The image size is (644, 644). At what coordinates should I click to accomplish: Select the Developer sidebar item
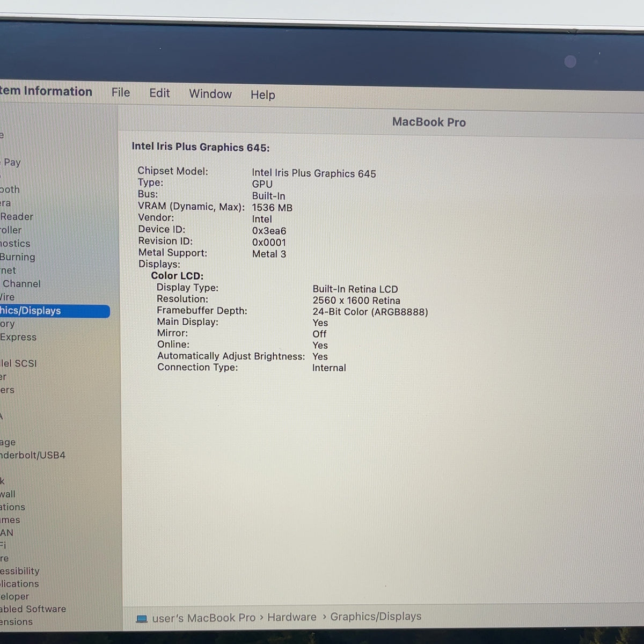point(15,596)
